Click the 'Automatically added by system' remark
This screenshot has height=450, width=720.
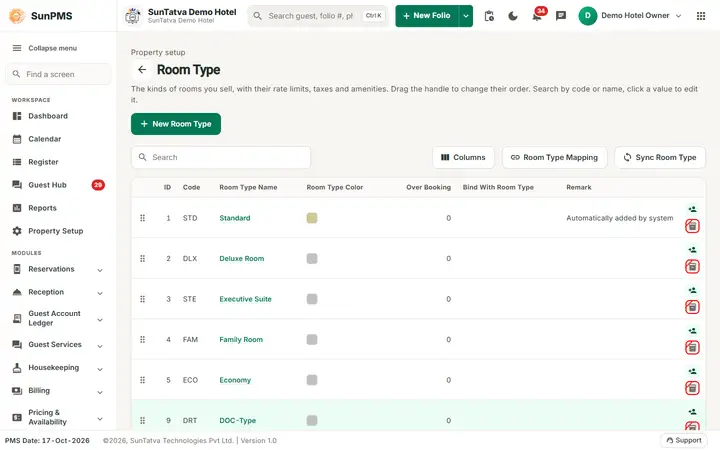point(619,218)
